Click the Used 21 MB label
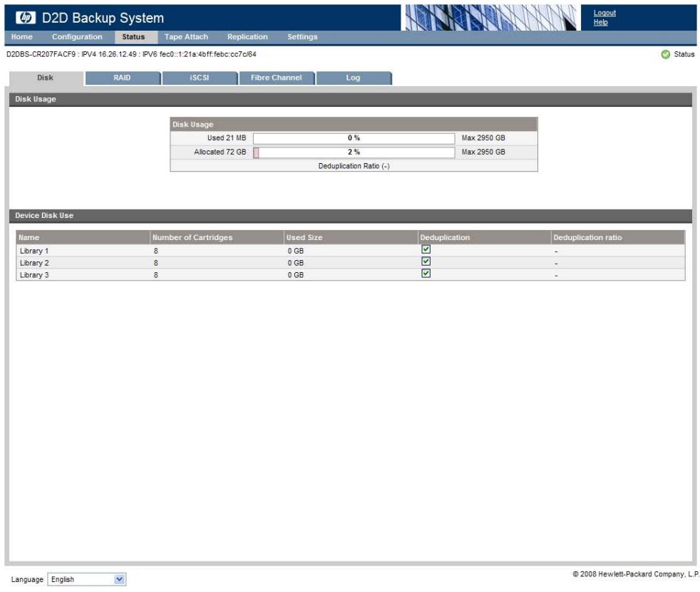Viewport: 700px width, 592px height. tap(227, 138)
